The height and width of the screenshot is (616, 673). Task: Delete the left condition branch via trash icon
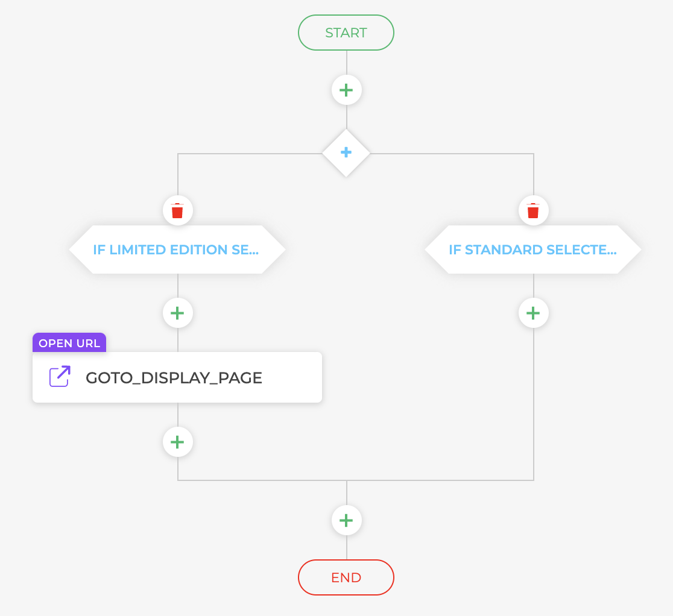point(177,210)
